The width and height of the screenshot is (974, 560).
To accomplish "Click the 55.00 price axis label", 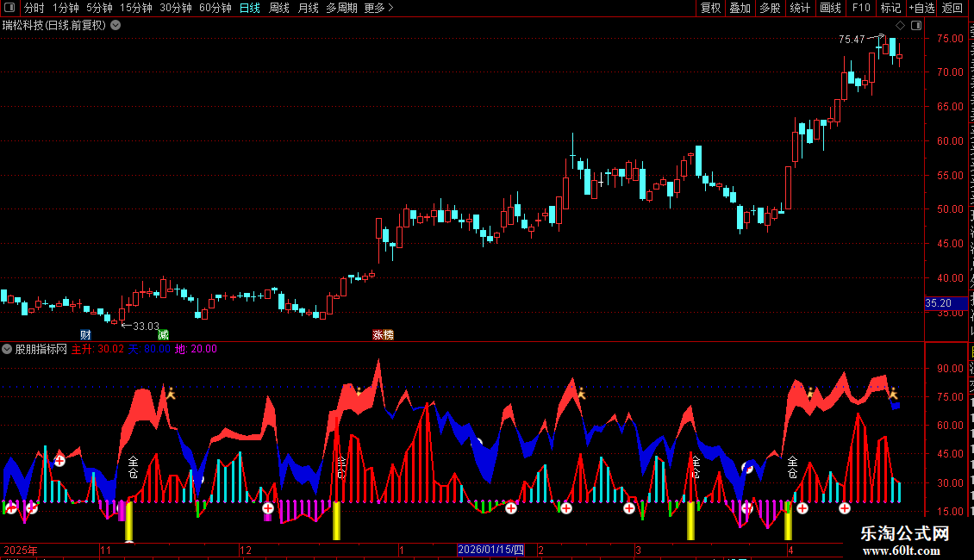I will (x=950, y=175).
